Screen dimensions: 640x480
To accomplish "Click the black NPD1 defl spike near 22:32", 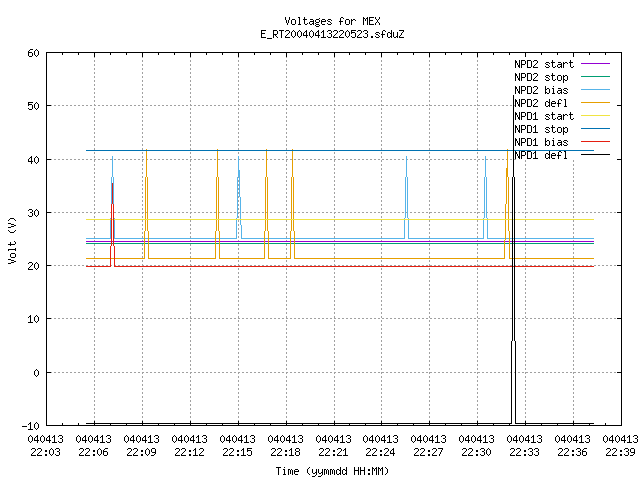I will 513,261.
